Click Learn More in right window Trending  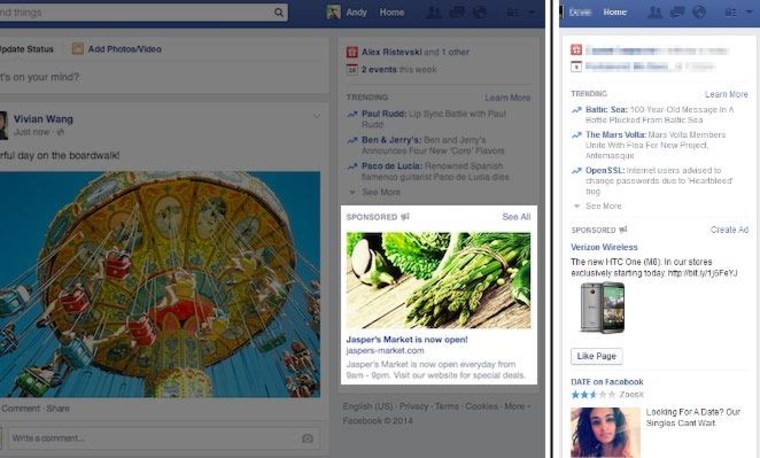point(726,94)
